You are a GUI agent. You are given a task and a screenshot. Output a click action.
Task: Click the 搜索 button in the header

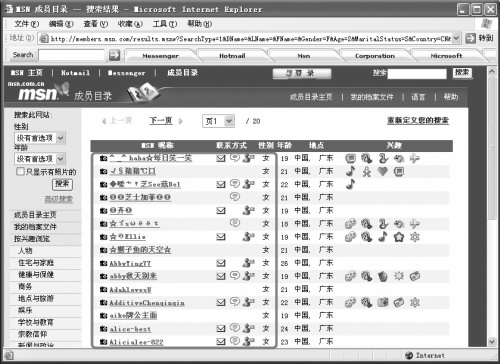click(462, 73)
